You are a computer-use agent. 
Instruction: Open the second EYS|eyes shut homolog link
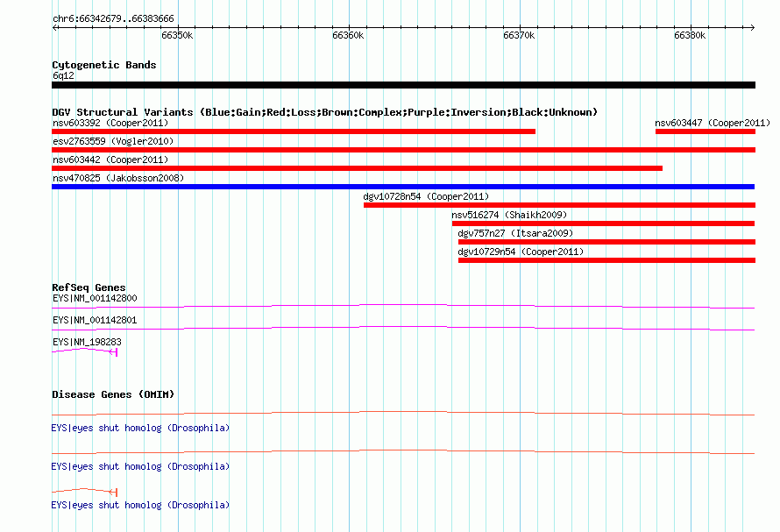(x=140, y=466)
